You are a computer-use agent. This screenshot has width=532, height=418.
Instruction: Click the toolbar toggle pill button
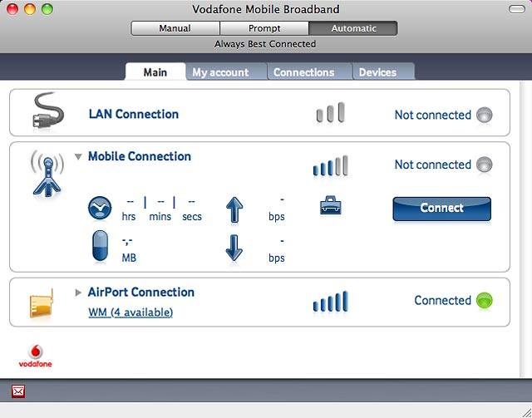pos(517,9)
